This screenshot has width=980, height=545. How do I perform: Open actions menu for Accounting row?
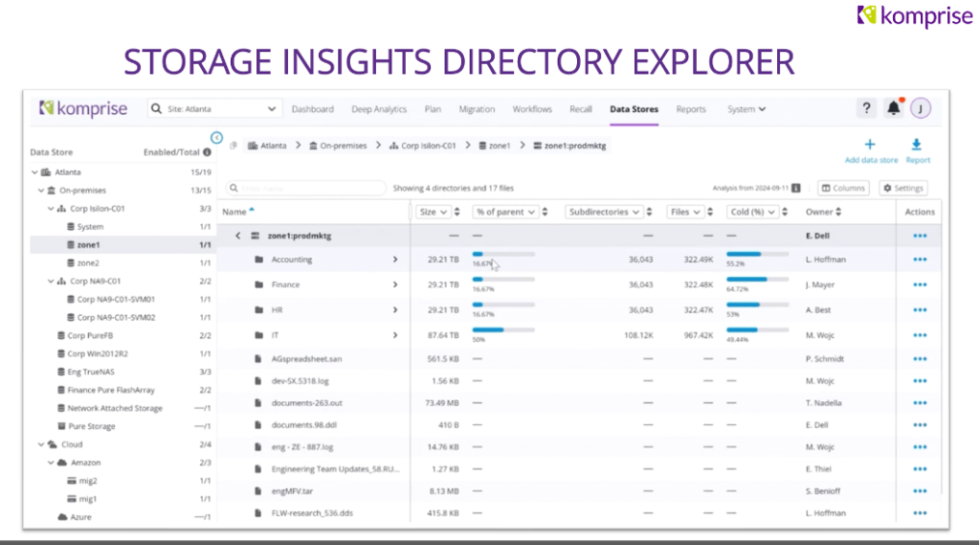pos(920,260)
